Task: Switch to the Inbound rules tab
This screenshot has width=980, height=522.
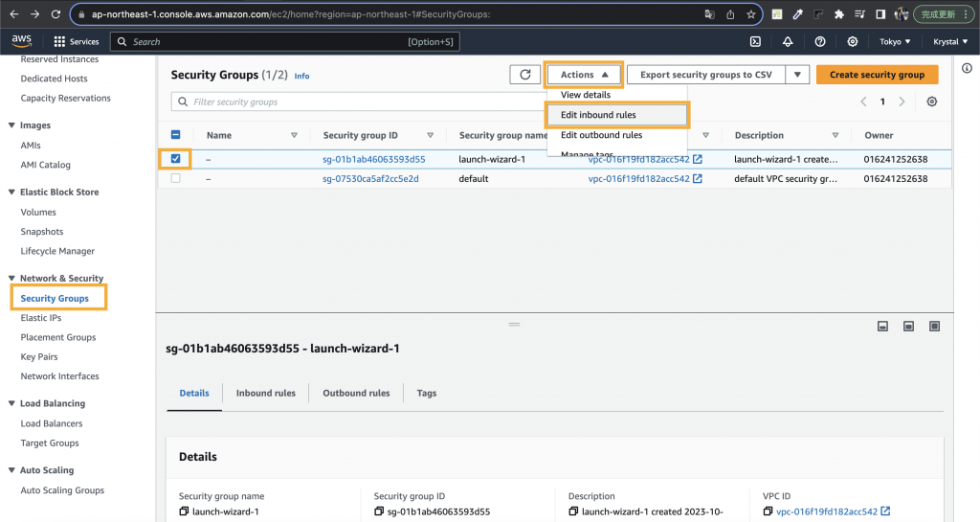Action: coord(266,394)
